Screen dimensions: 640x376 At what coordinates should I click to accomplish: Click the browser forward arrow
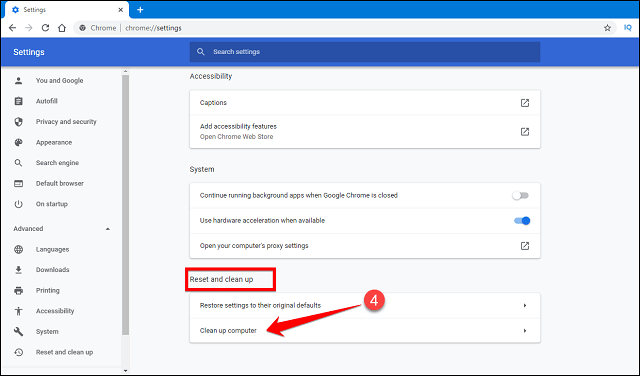(29, 28)
